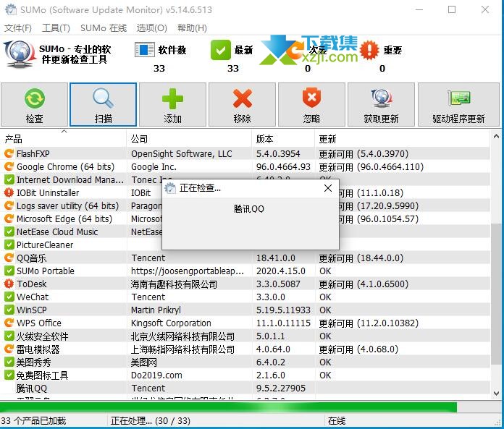Click Do2019.com company cell
Screen dimensions: 504x429
point(156,375)
